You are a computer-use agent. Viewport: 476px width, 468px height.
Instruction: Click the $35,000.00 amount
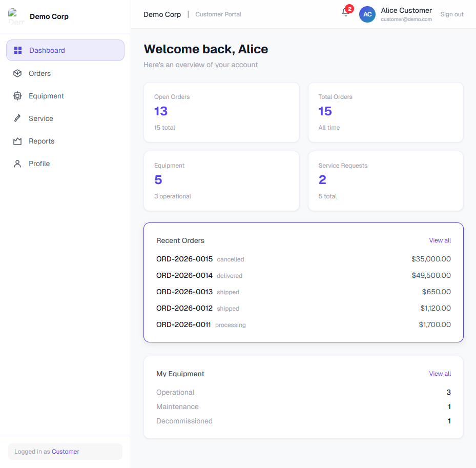click(431, 259)
